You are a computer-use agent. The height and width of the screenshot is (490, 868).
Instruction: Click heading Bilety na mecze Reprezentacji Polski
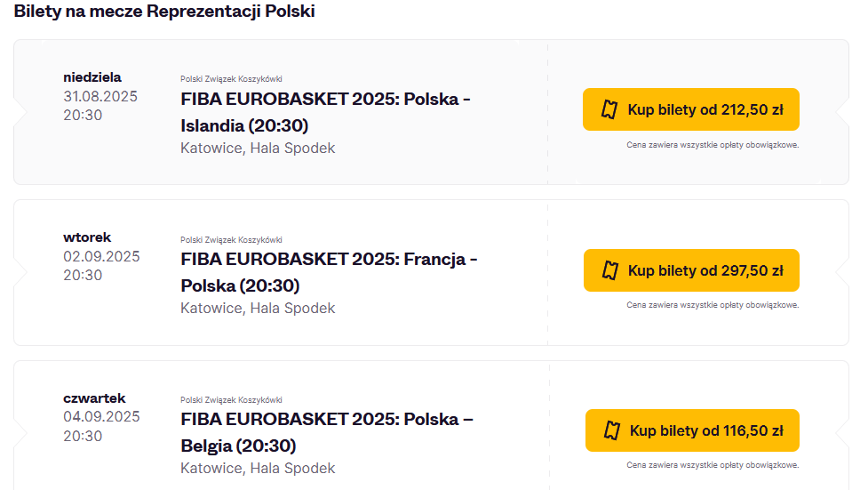(164, 12)
